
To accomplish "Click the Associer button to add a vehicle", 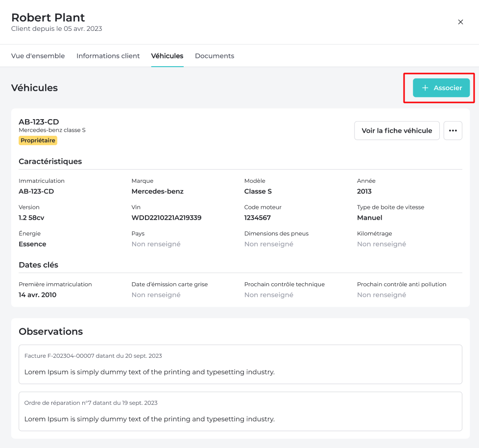I will coord(441,88).
